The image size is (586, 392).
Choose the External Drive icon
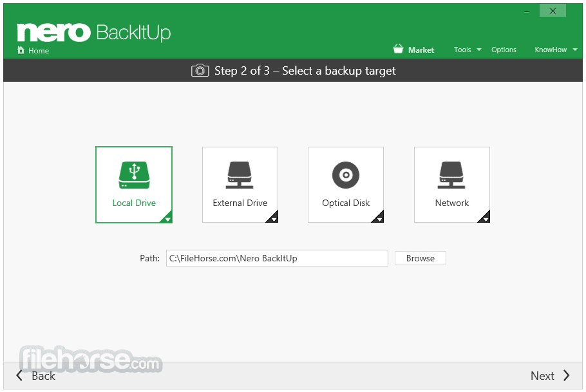[x=240, y=175]
